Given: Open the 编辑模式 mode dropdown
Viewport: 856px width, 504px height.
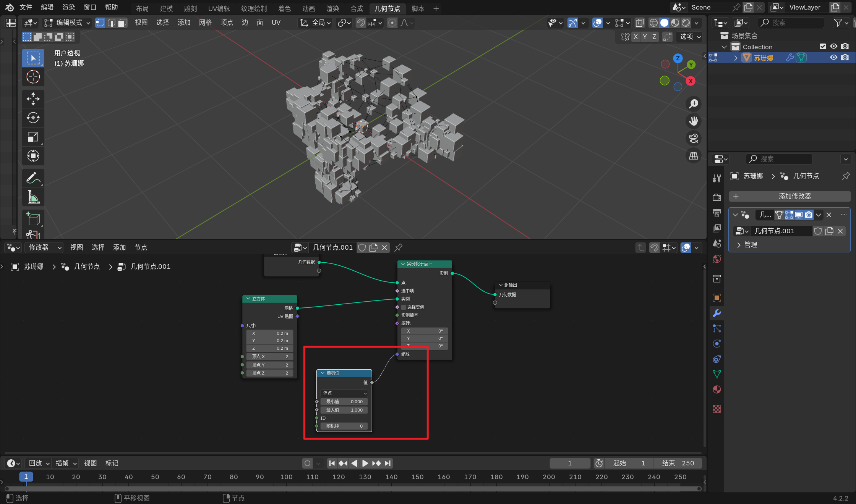Looking at the screenshot, I should [68, 23].
